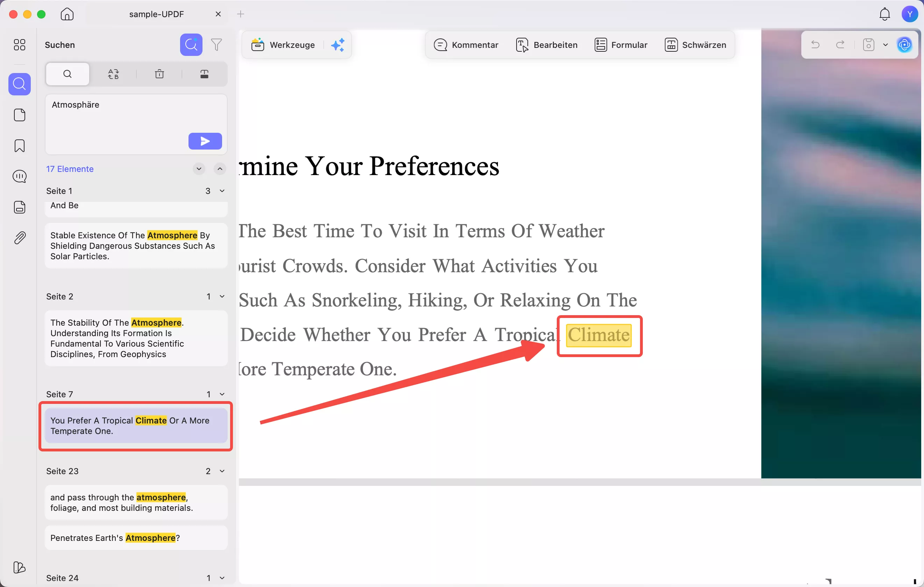Switch to Bearbeiten mode
This screenshot has height=587, width=924.
546,45
